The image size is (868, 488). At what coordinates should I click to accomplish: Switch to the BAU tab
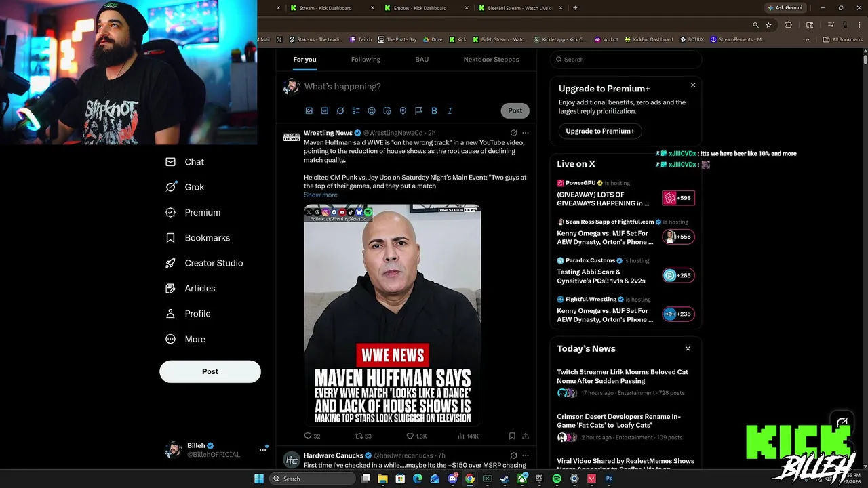click(422, 60)
